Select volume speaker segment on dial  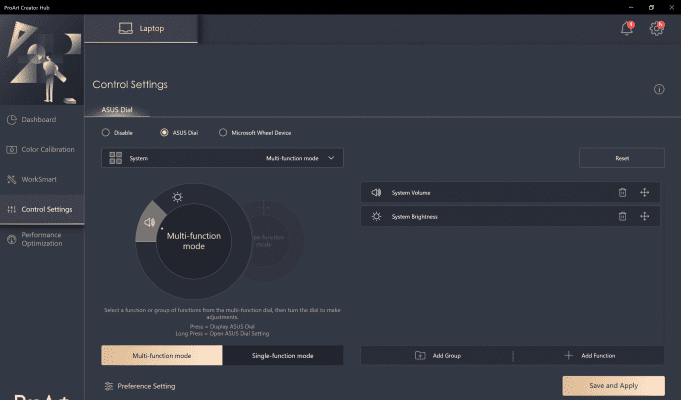[149, 222]
